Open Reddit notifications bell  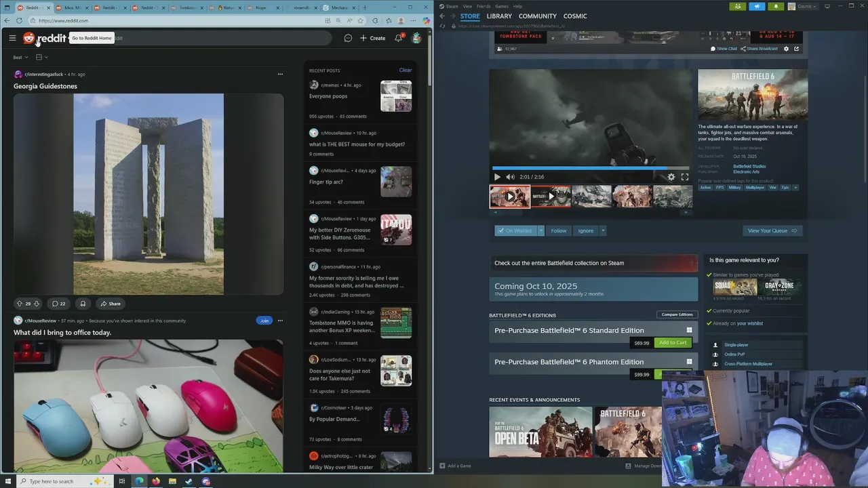(398, 38)
